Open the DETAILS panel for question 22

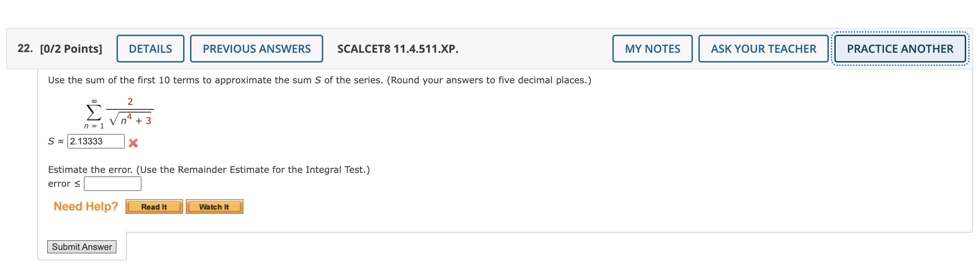coord(150,48)
